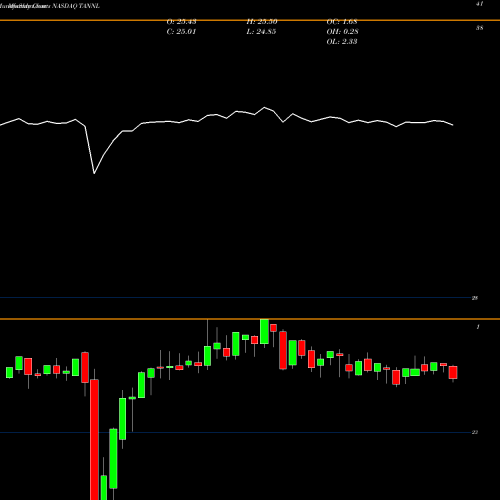
Task: Select the close value C: 25.01
Action: pos(181,32)
